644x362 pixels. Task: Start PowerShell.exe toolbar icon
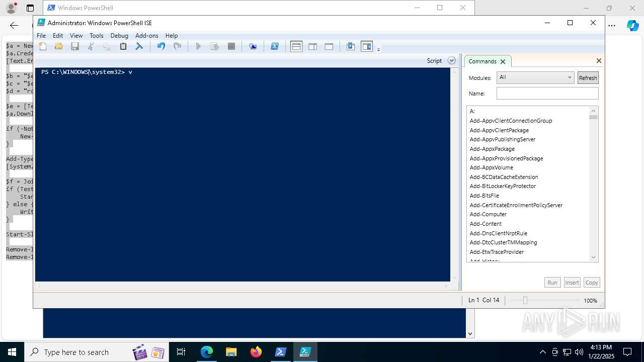(275, 46)
